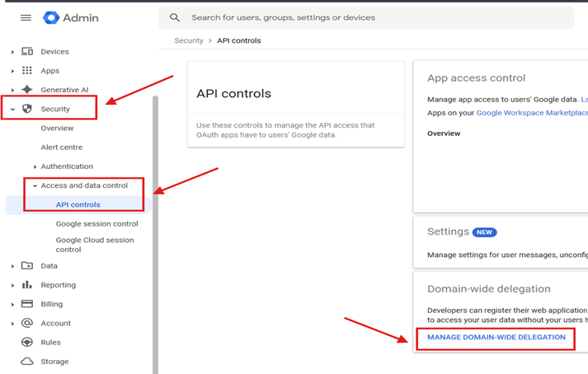Select Alert centre in sidebar
This screenshot has height=374, width=588.
click(62, 147)
